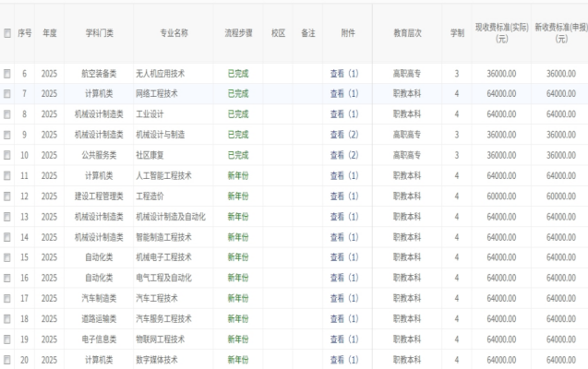Select checkbox for row 10 社区康复

[x=7, y=155]
